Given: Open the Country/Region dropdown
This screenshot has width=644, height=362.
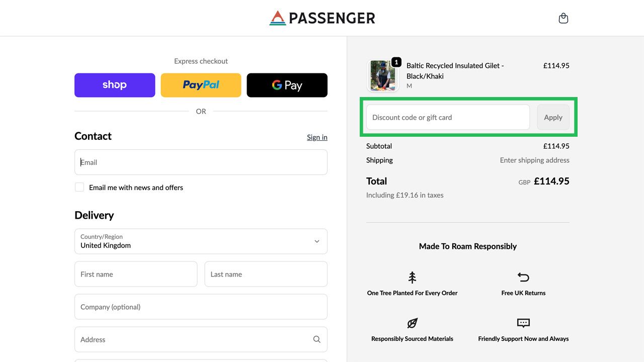Looking at the screenshot, I should [x=201, y=241].
